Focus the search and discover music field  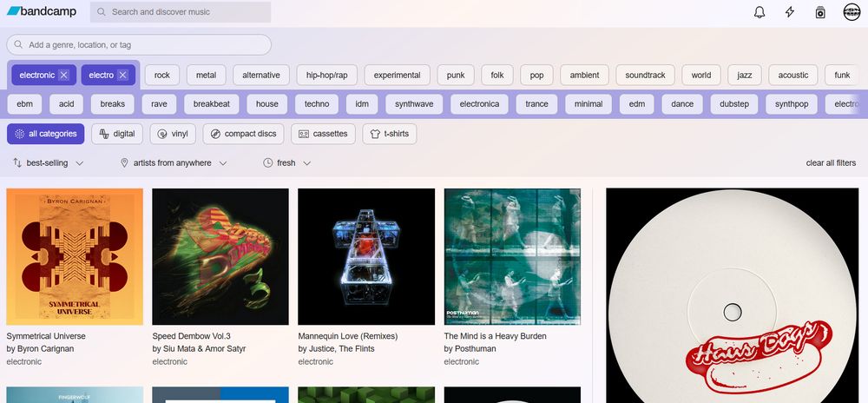pyautogui.click(x=181, y=12)
